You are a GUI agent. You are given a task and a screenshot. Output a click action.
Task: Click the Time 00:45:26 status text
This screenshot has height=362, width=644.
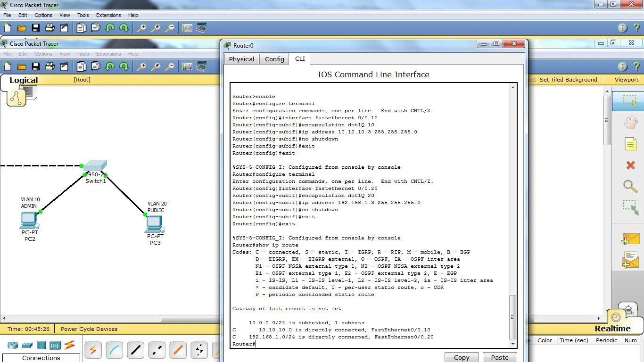28,329
